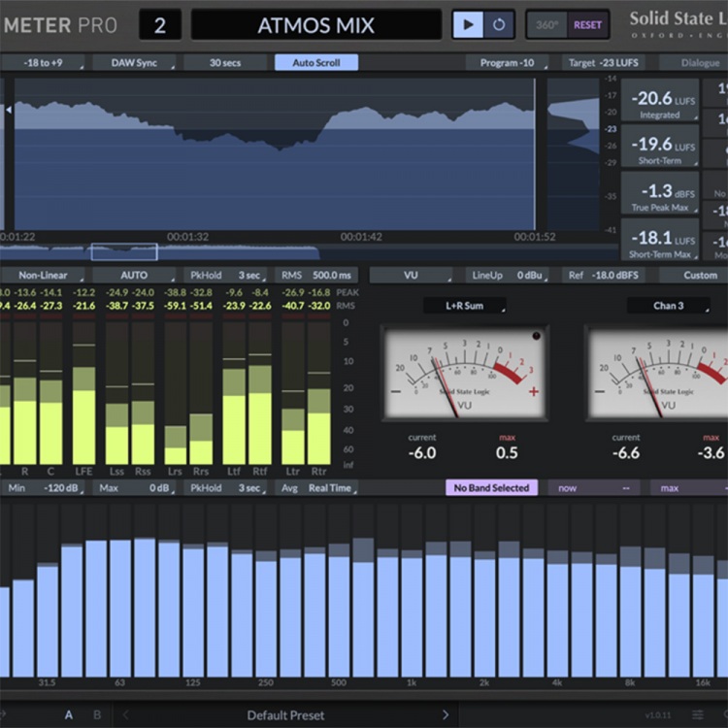Open the Default Preset menu
The height and width of the screenshot is (728, 728).
pos(285,715)
